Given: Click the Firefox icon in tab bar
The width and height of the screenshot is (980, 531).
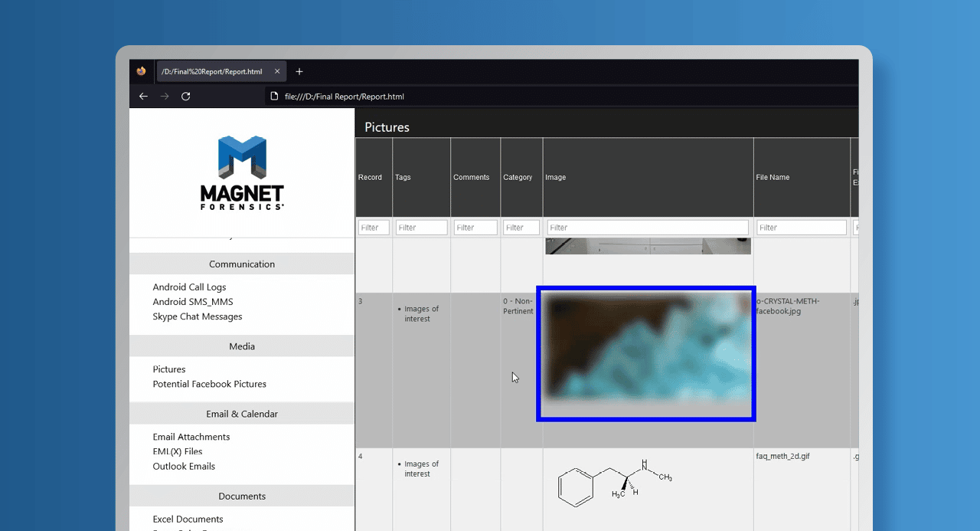Looking at the screenshot, I should (141, 71).
